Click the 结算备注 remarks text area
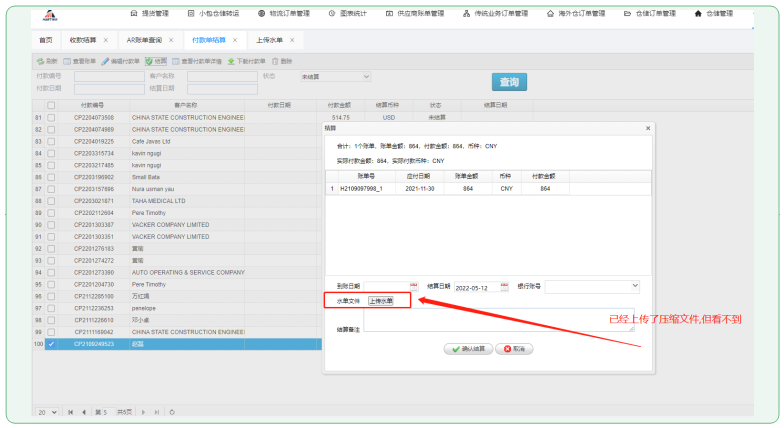Viewport: 784px width, 428px height. (x=498, y=320)
